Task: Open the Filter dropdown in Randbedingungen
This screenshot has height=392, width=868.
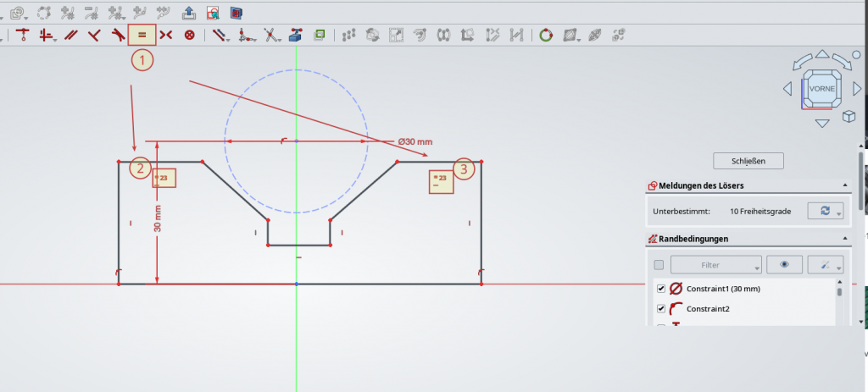Action: (x=715, y=265)
